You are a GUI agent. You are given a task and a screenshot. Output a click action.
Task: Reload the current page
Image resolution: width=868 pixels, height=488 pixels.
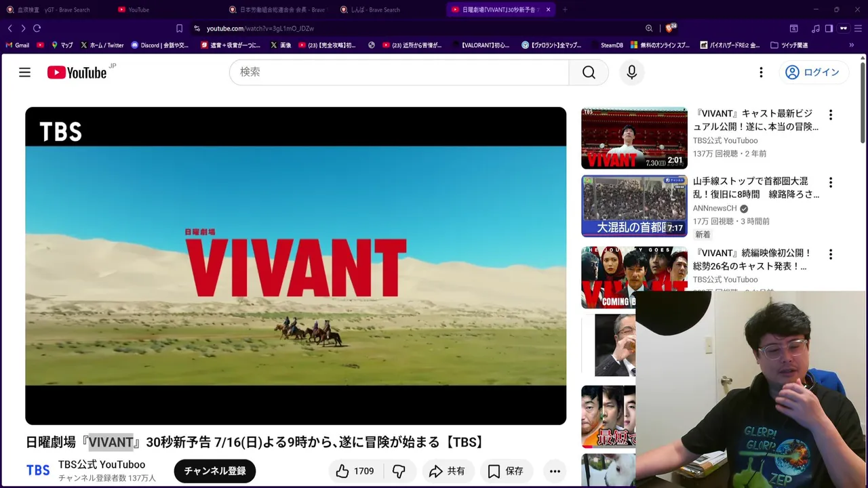[37, 28]
